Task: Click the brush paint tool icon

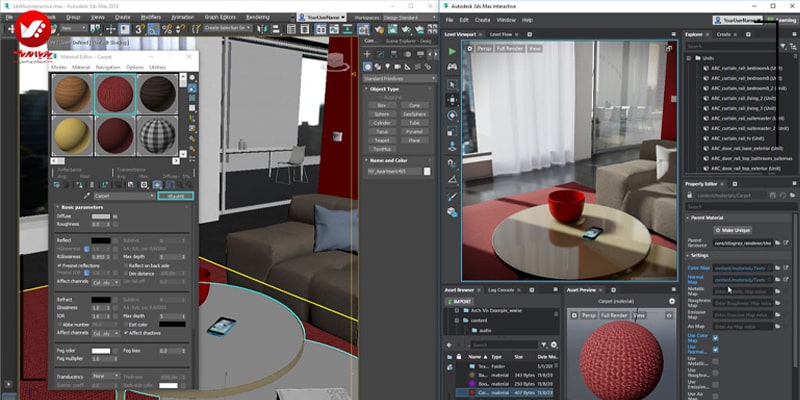Action: (452, 196)
